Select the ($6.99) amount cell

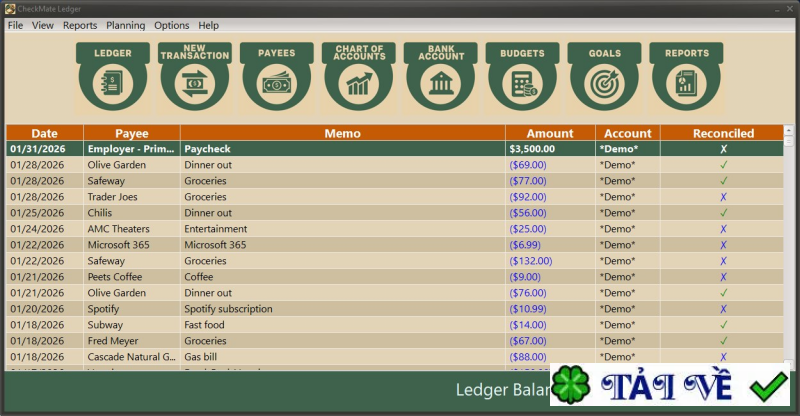[550, 245]
